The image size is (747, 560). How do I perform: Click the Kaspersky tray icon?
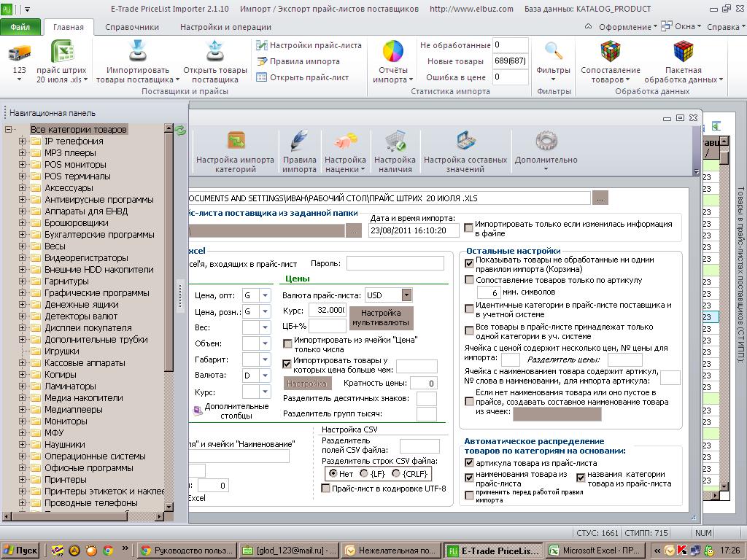point(682,551)
